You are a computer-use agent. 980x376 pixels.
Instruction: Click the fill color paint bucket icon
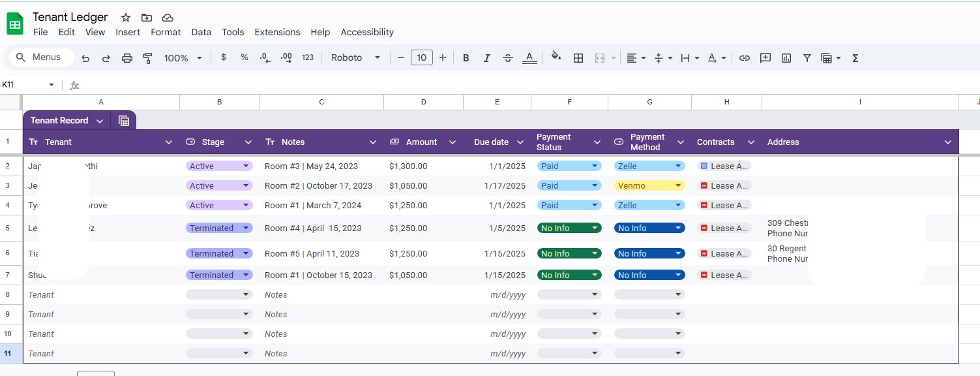(x=556, y=57)
